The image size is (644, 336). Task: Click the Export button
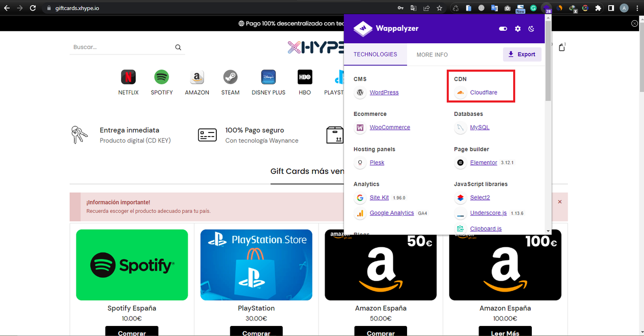(x=522, y=54)
